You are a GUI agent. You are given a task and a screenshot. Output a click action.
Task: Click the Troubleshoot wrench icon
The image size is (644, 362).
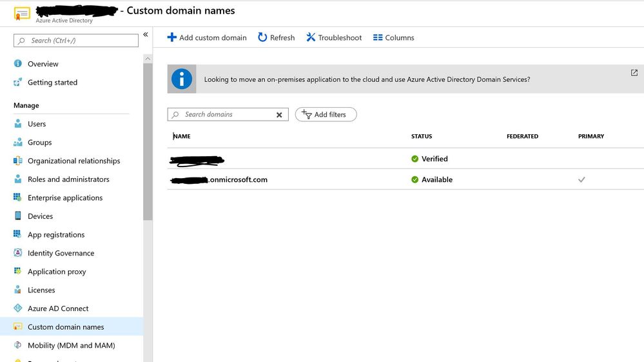pos(311,37)
